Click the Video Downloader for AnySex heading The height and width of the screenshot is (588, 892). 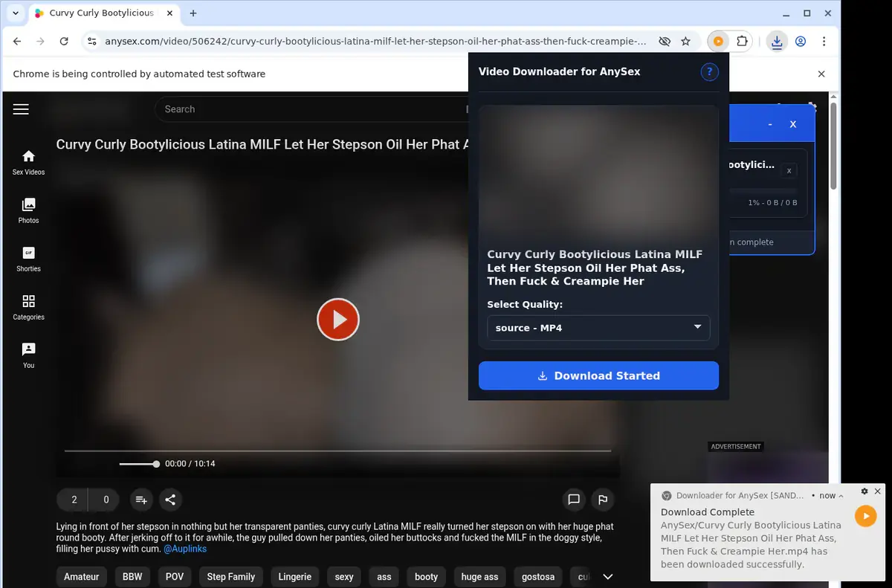tap(559, 72)
